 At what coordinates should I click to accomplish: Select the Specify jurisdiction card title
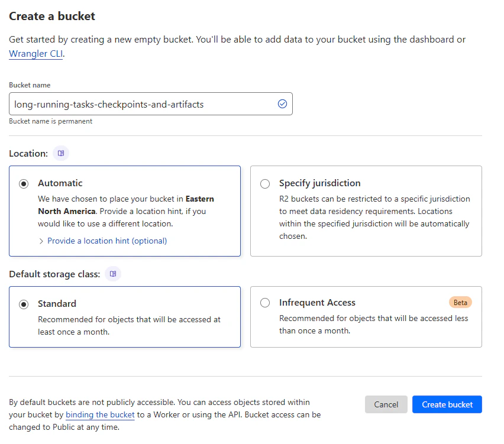click(320, 183)
